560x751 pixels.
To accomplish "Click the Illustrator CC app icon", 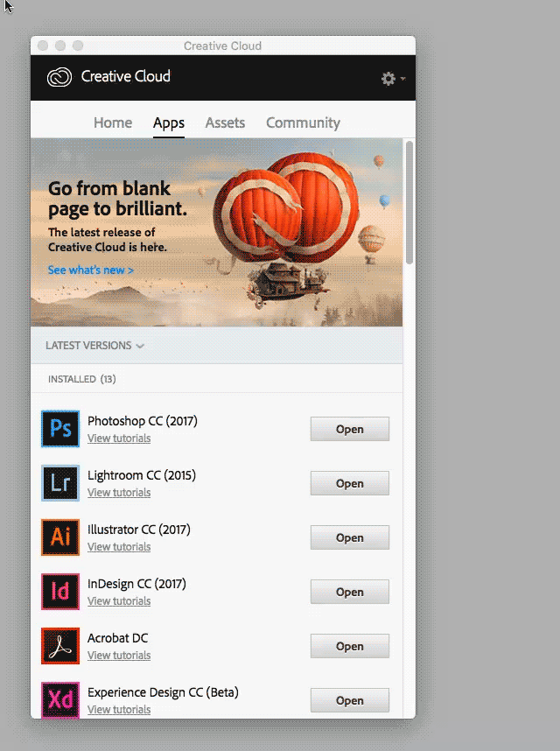I will (x=60, y=537).
